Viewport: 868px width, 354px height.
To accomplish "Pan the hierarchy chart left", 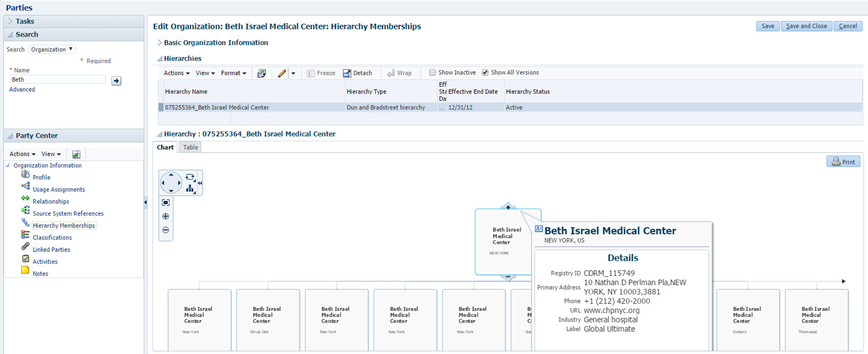I will [x=164, y=183].
